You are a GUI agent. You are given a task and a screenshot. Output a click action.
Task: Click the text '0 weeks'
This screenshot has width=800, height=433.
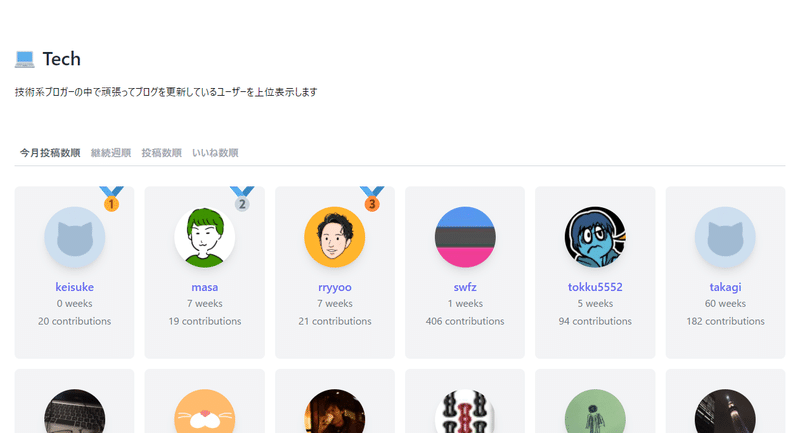coord(74,303)
